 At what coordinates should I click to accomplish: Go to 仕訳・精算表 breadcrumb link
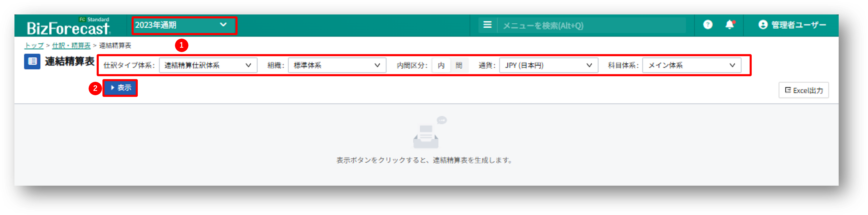point(71,45)
